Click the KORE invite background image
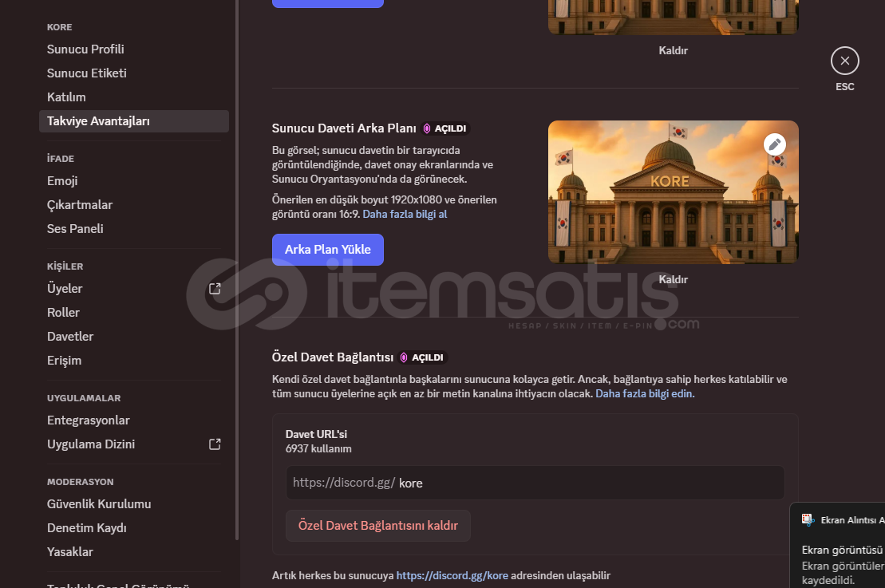 coord(674,191)
